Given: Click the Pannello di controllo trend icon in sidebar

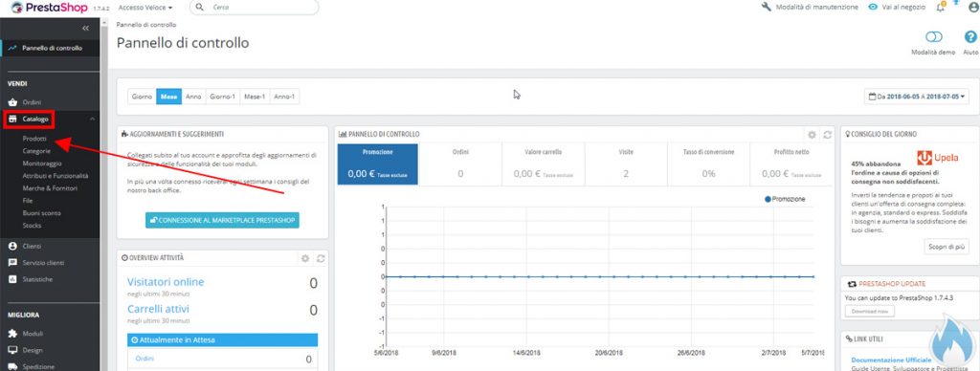Looking at the screenshot, I should [12, 48].
